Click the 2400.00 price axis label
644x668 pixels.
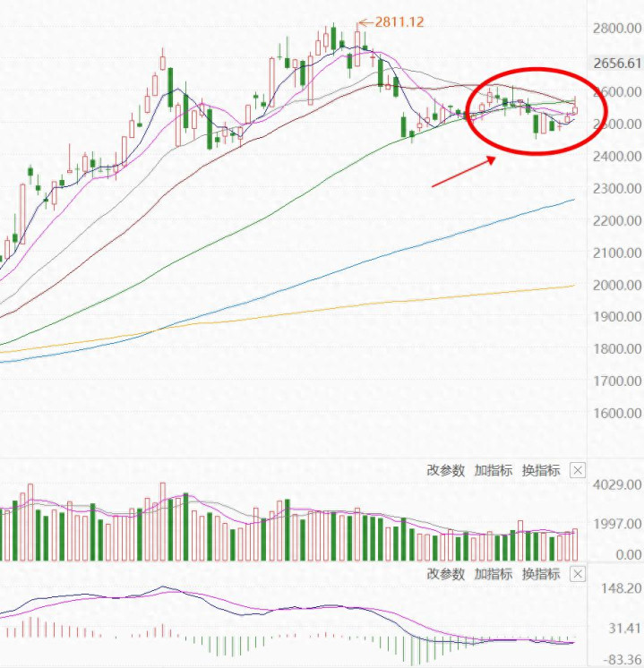coord(617,157)
